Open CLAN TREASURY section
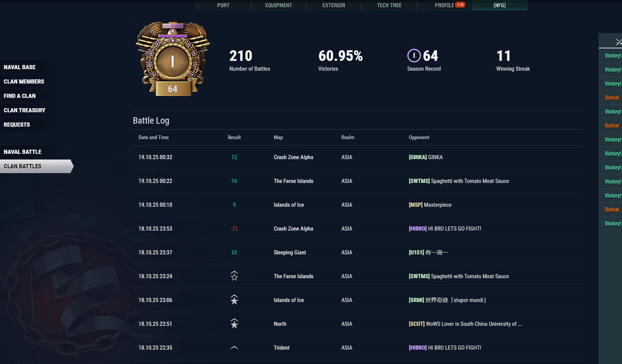 pos(24,110)
